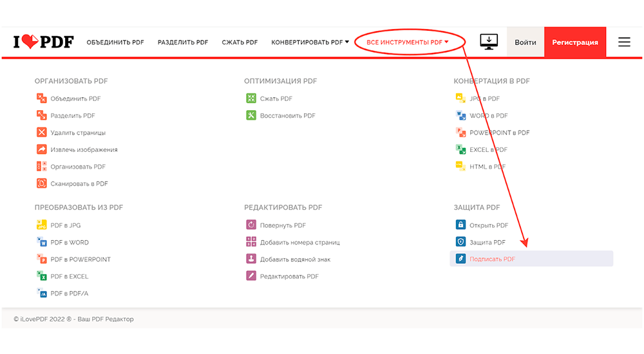This screenshot has height=354, width=644.
Task: Click the Добавить водяной знак icon
Action: click(x=251, y=259)
